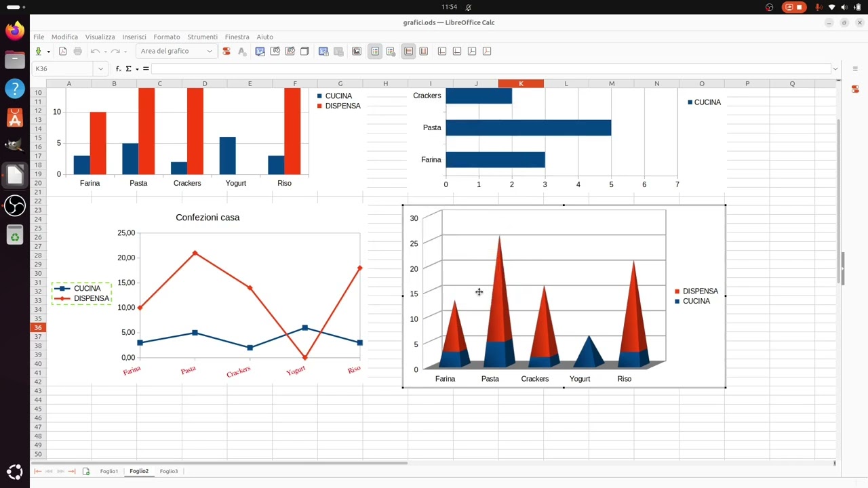Click the All Axes format icon
The width and height of the screenshot is (868, 488).
487,51
